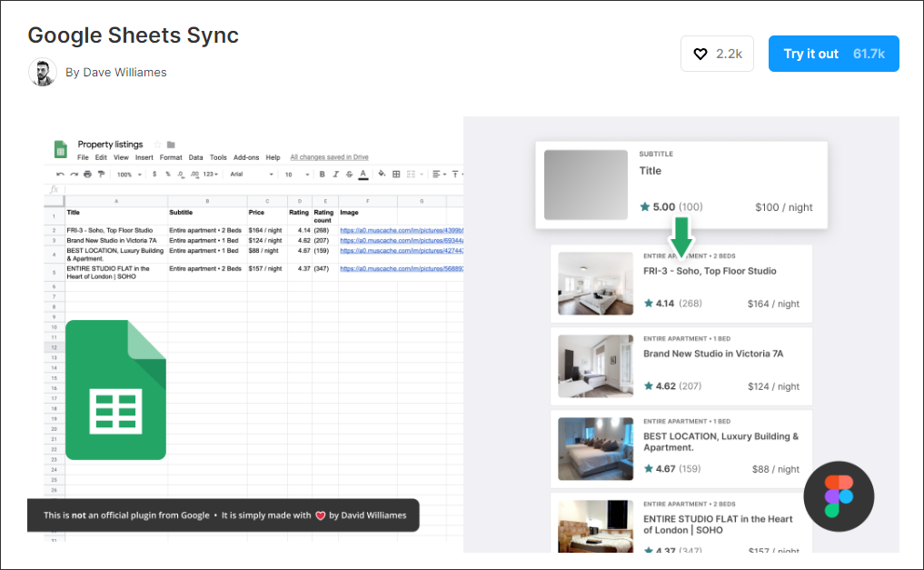The width and height of the screenshot is (924, 570).
Task: Open the Data menu
Action: (195, 157)
